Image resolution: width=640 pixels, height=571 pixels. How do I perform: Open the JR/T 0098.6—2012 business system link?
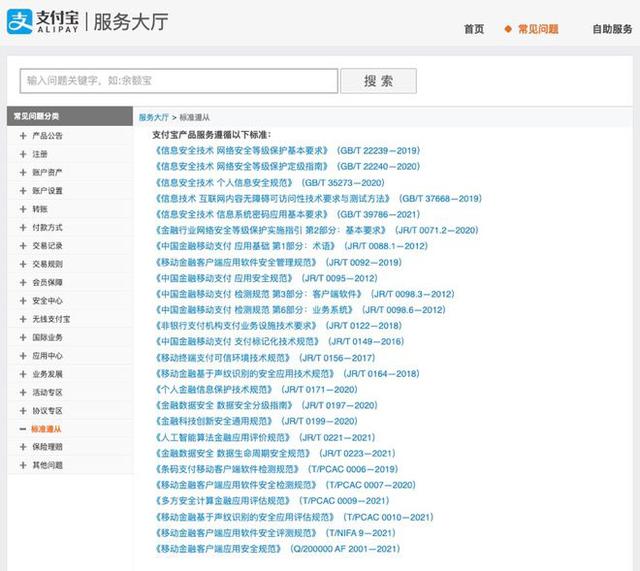[x=300, y=310]
